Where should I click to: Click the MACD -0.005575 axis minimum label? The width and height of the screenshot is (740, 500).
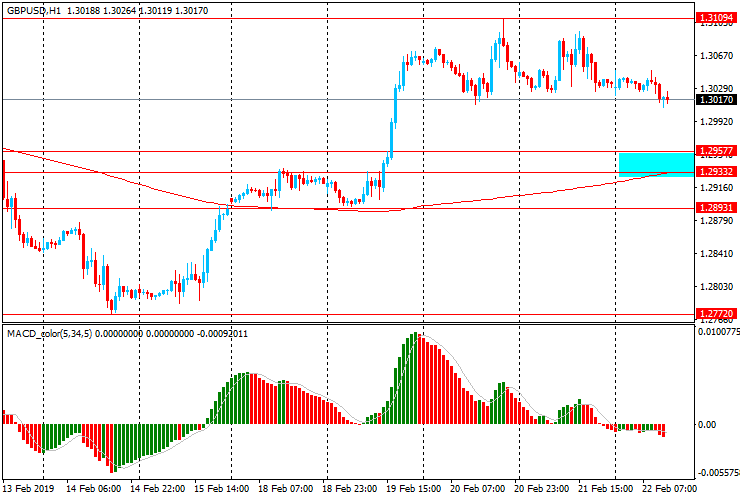click(x=718, y=473)
